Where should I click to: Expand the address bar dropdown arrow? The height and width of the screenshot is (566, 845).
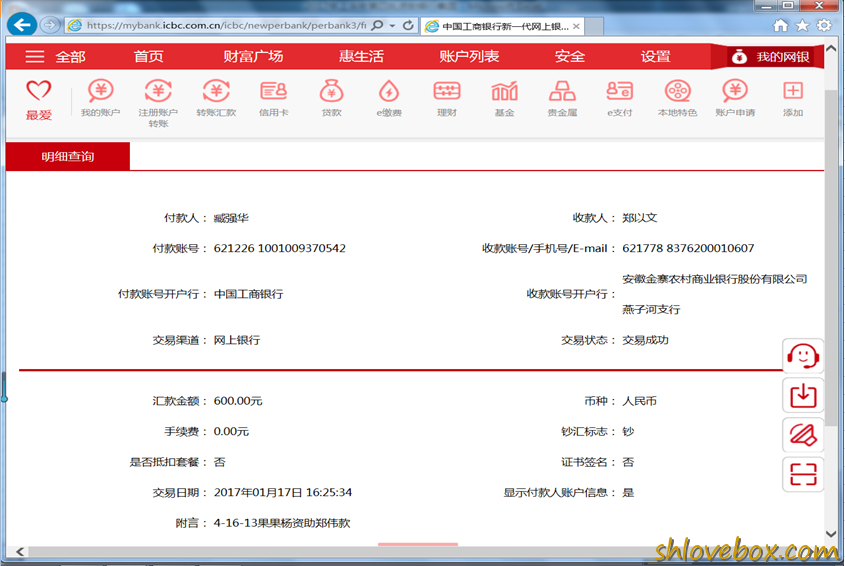pos(392,25)
